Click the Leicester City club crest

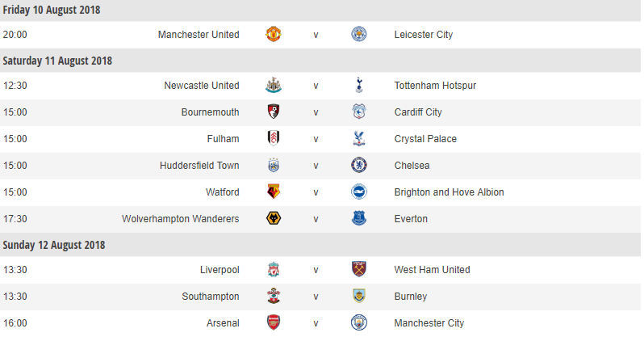tap(358, 34)
